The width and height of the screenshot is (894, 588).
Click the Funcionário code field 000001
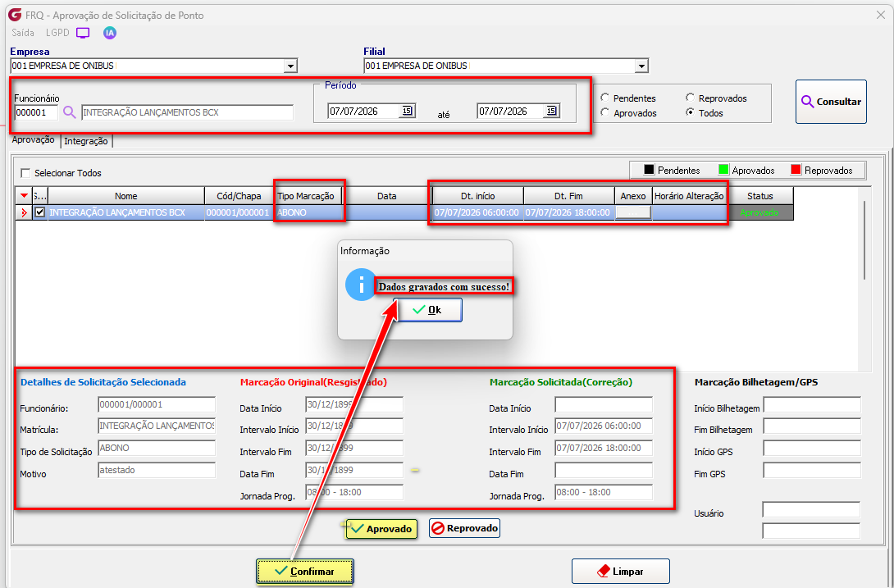coord(36,112)
